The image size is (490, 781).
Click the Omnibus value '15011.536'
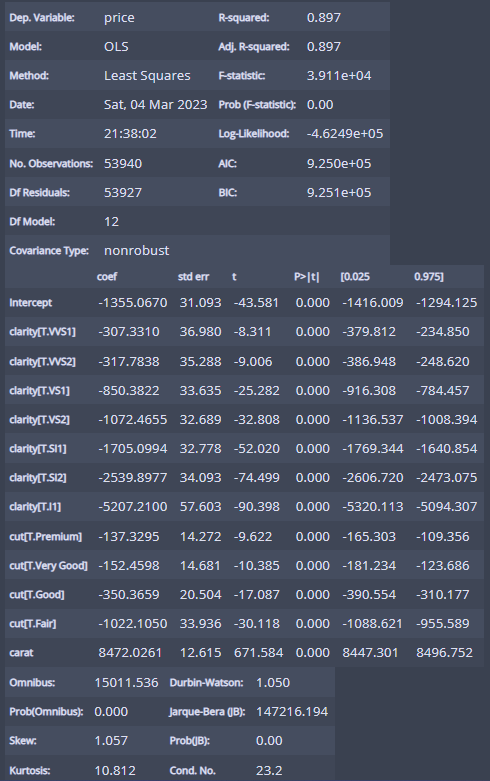coord(126,682)
